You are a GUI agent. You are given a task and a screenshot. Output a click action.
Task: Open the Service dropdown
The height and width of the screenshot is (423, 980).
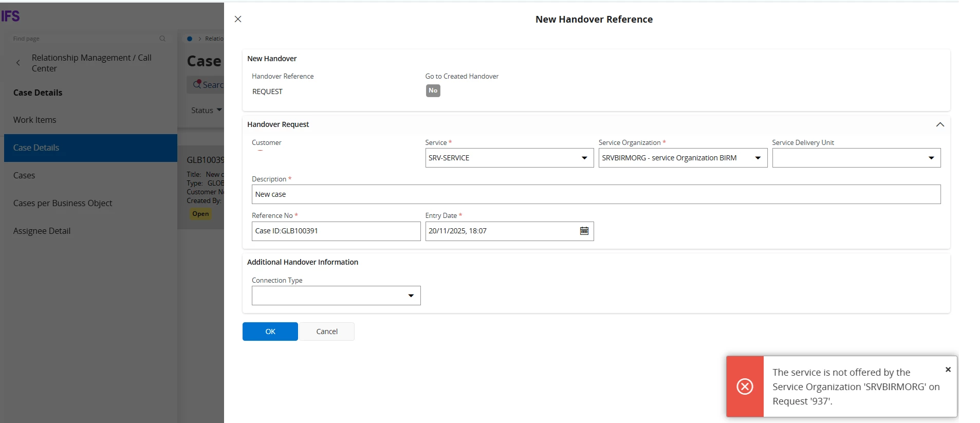pyautogui.click(x=584, y=158)
